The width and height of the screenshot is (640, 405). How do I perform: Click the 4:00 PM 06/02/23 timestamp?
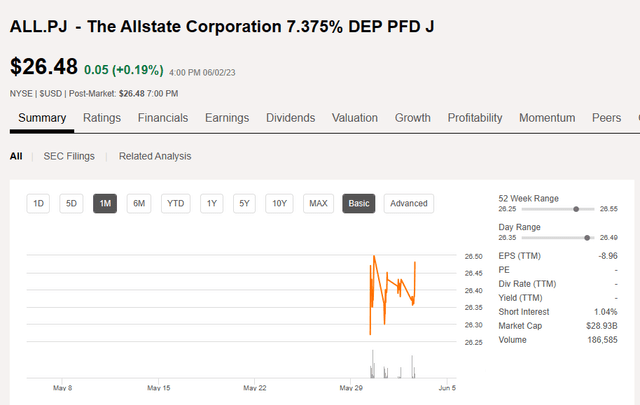202,73
